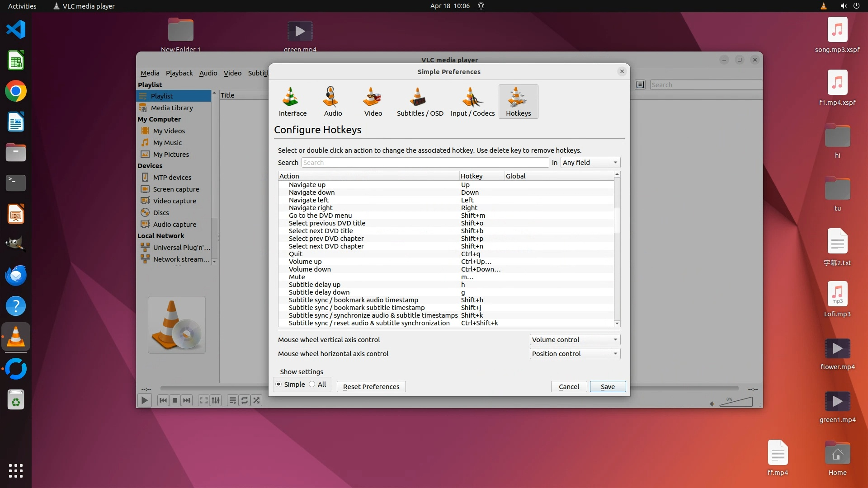Toggle fullscreen button in VLC controls

pos(204,400)
